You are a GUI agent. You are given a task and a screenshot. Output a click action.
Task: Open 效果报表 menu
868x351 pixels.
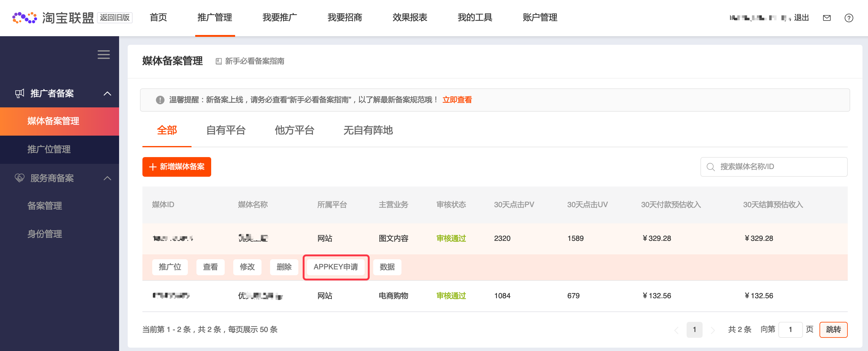click(x=410, y=17)
